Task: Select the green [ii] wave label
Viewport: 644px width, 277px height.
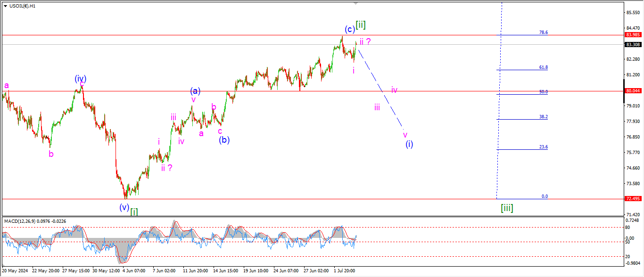Action: tap(361, 25)
